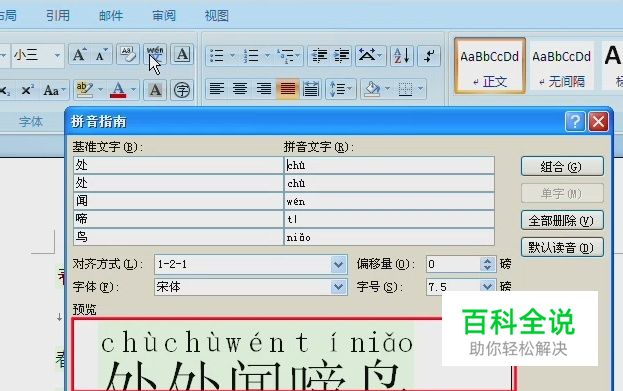This screenshot has height=391, width=623.
Task: Switch to the 审阅 tab
Action: (164, 15)
